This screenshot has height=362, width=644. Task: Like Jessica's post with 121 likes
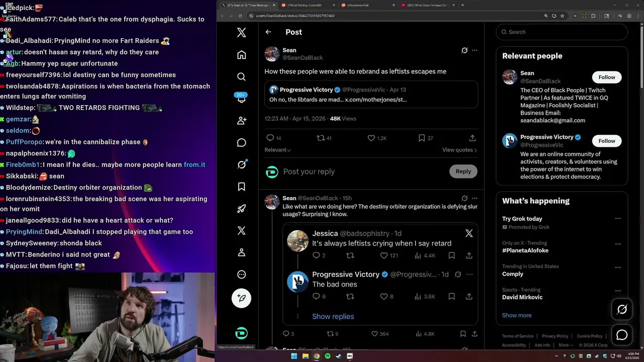pyautogui.click(x=389, y=255)
